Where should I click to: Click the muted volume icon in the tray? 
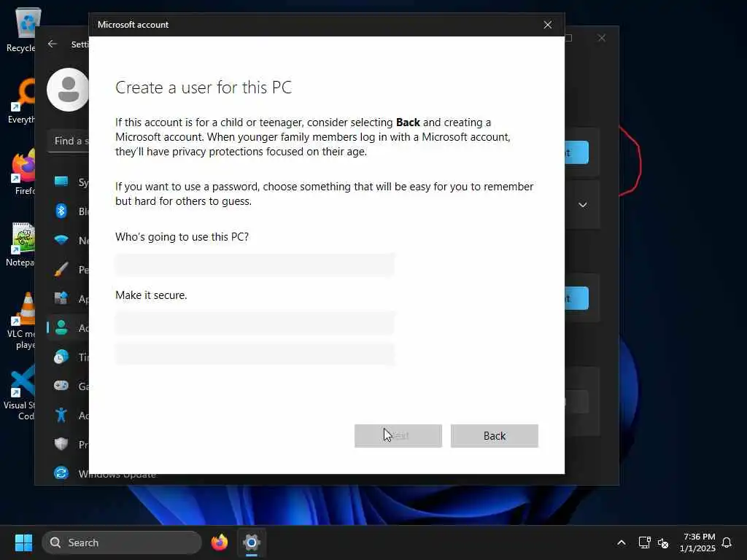[662, 542]
